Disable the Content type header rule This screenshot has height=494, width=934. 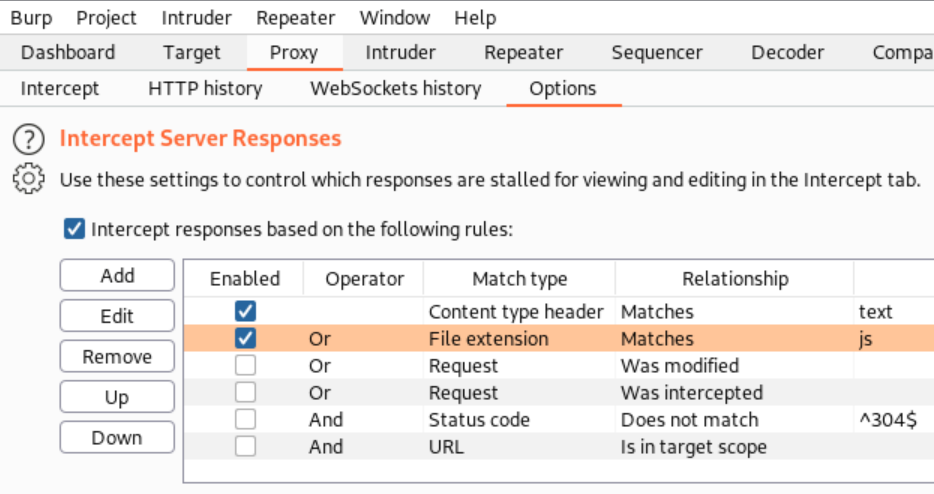point(245,311)
